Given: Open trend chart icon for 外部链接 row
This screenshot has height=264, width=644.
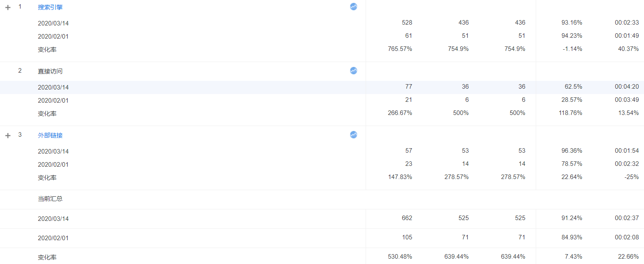Looking at the screenshot, I should coord(353,135).
